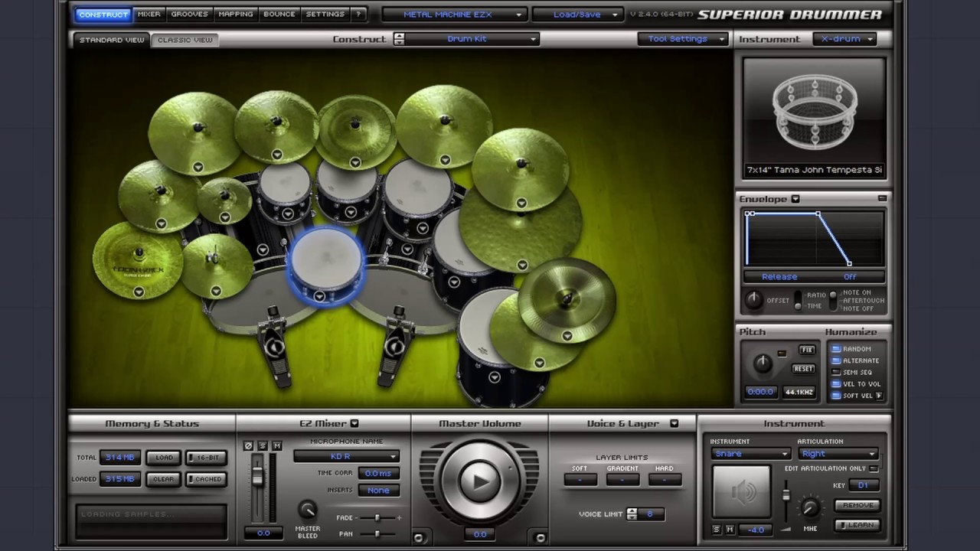Open the Right articulation dropdown
This screenshot has height=551, width=980.
pos(838,454)
